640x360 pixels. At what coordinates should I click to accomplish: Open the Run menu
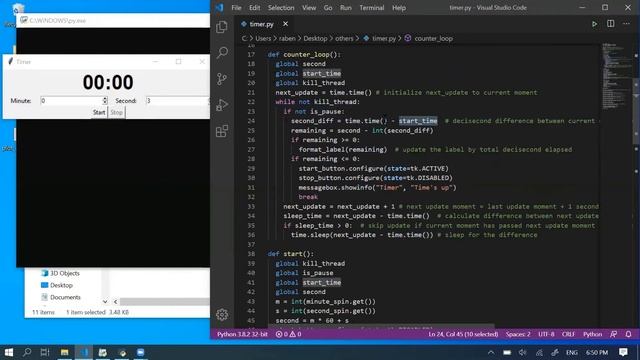pyautogui.click(x=345, y=8)
